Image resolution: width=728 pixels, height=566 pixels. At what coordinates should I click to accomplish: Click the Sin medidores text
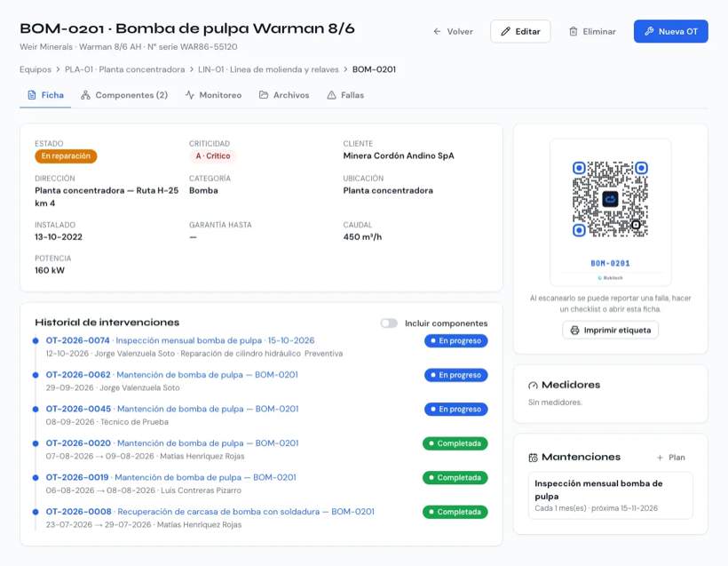pyautogui.click(x=555, y=403)
